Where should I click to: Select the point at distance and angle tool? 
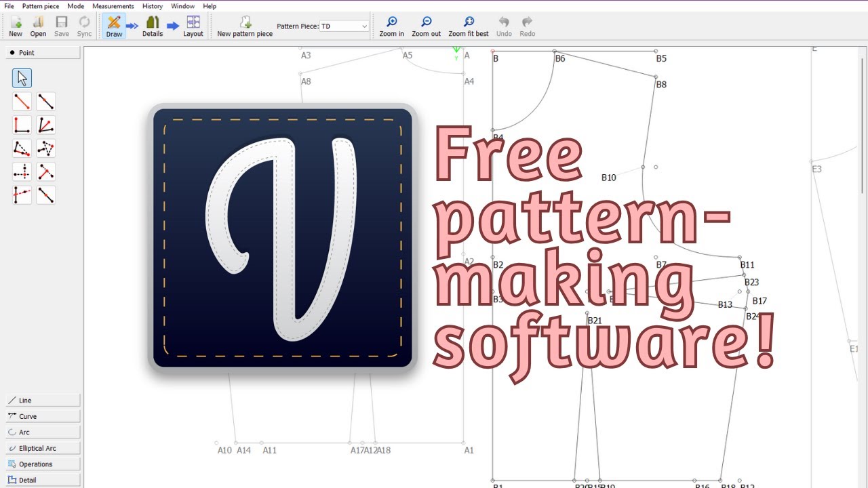point(22,102)
